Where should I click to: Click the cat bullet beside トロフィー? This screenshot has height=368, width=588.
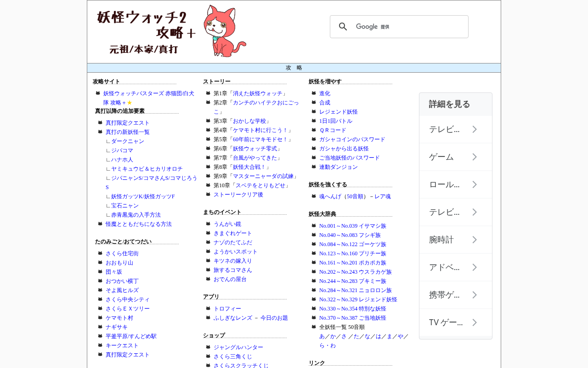tap(208, 308)
